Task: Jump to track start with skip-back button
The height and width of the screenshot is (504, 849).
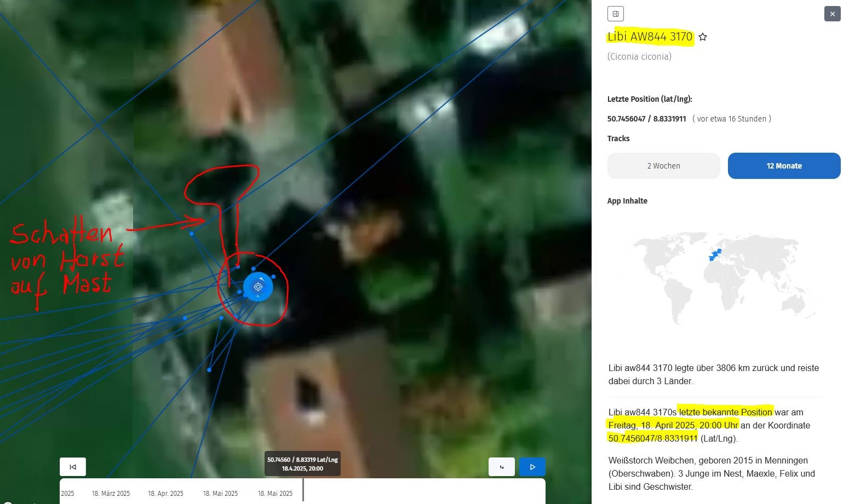Action: pos(73,467)
